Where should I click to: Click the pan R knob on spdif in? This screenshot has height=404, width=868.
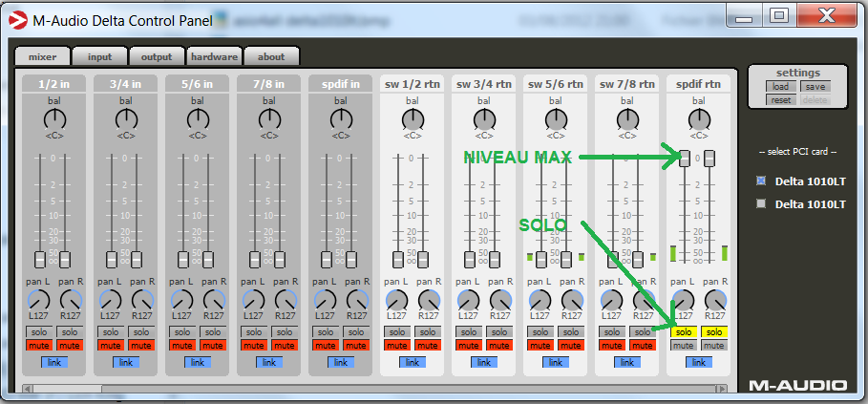tap(357, 300)
